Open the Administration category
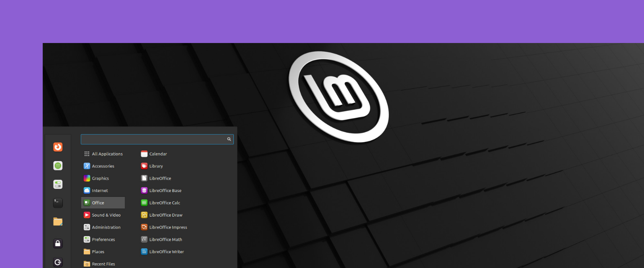Viewport: 644px width, 268px height. point(103,227)
